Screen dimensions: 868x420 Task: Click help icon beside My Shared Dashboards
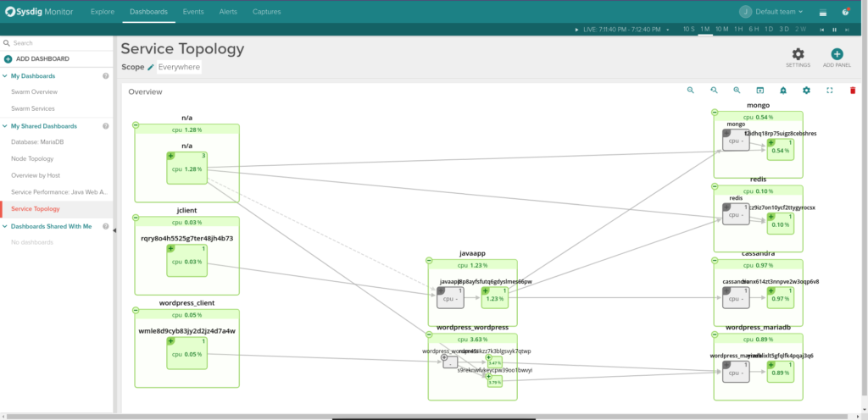tap(106, 126)
